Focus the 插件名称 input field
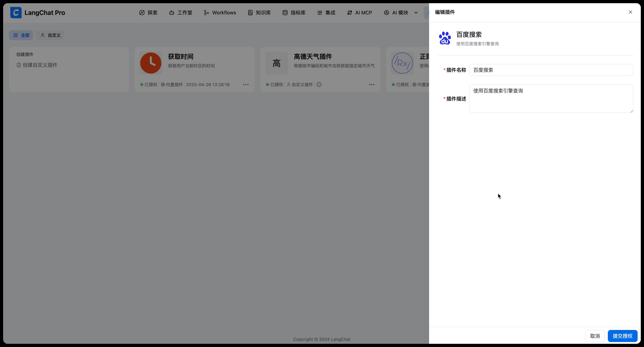The width and height of the screenshot is (644, 347). [x=551, y=70]
